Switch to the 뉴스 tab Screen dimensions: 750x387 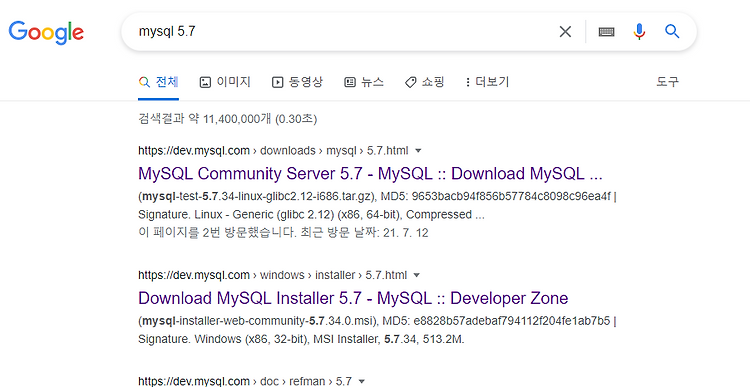pos(364,82)
